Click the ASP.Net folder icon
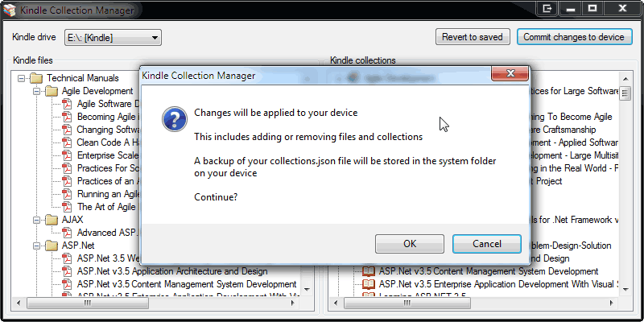The width and height of the screenshot is (644, 322). (52, 246)
